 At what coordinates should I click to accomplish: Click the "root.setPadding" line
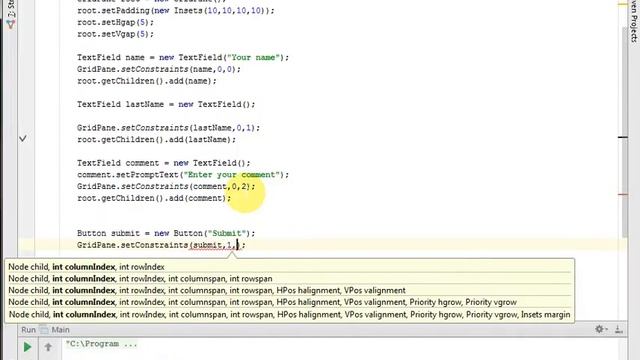click(x=176, y=11)
